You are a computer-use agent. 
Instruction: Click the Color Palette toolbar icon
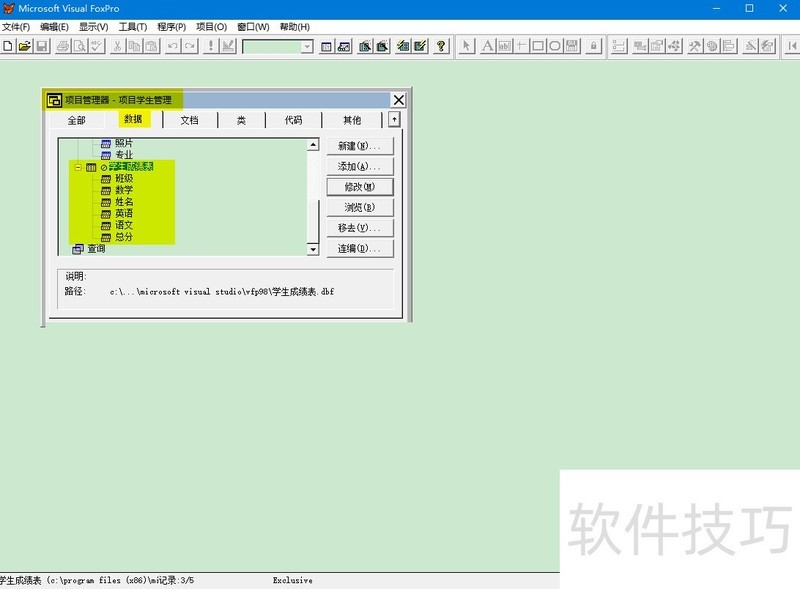[x=712, y=46]
